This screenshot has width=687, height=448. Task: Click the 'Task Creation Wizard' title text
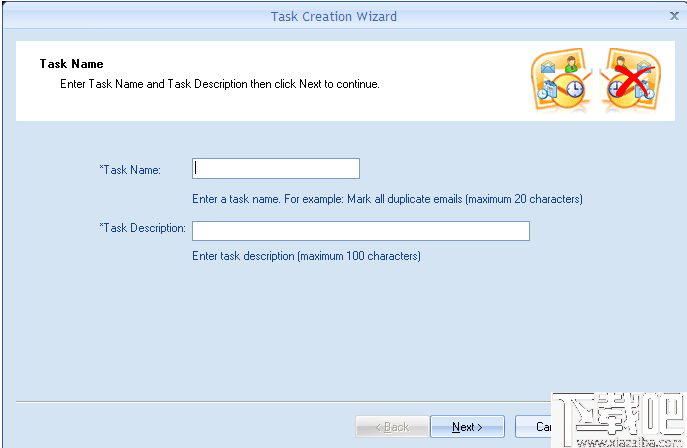point(334,17)
